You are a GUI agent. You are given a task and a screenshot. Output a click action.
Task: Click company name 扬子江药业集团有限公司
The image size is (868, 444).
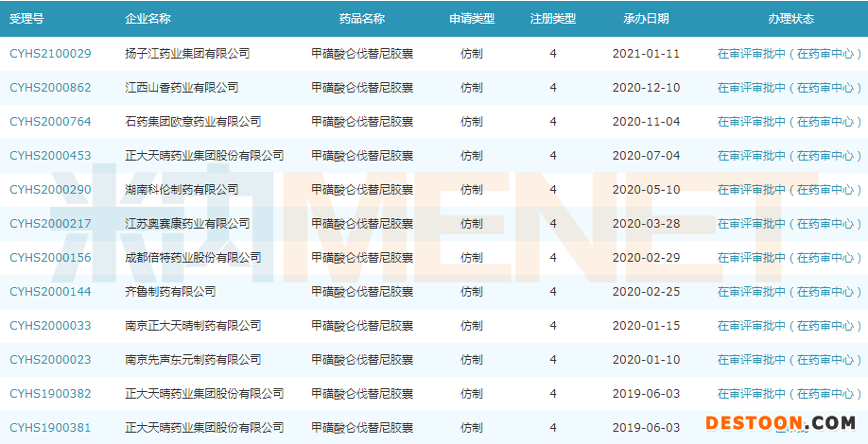tap(187, 54)
